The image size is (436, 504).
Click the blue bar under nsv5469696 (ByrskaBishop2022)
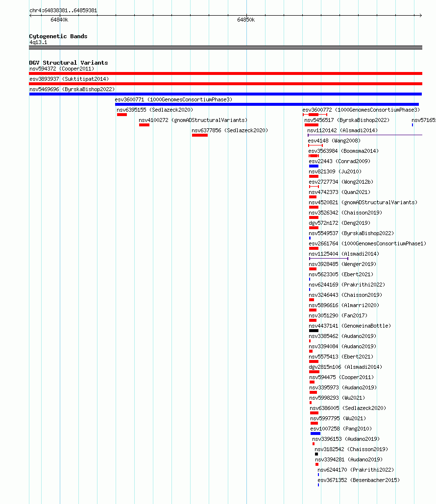(225, 94)
